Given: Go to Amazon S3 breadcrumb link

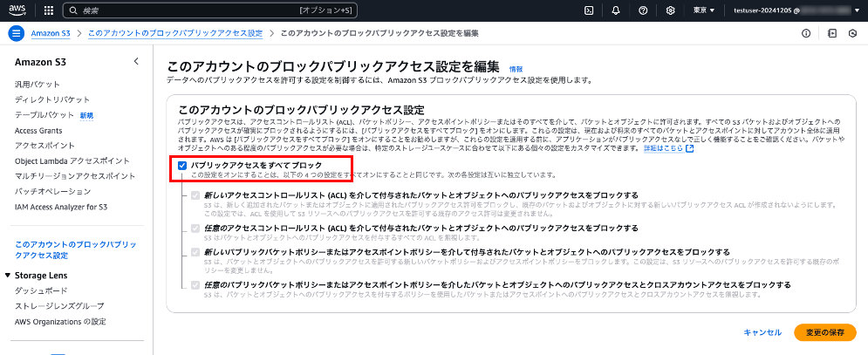Looking at the screenshot, I should point(51,33).
